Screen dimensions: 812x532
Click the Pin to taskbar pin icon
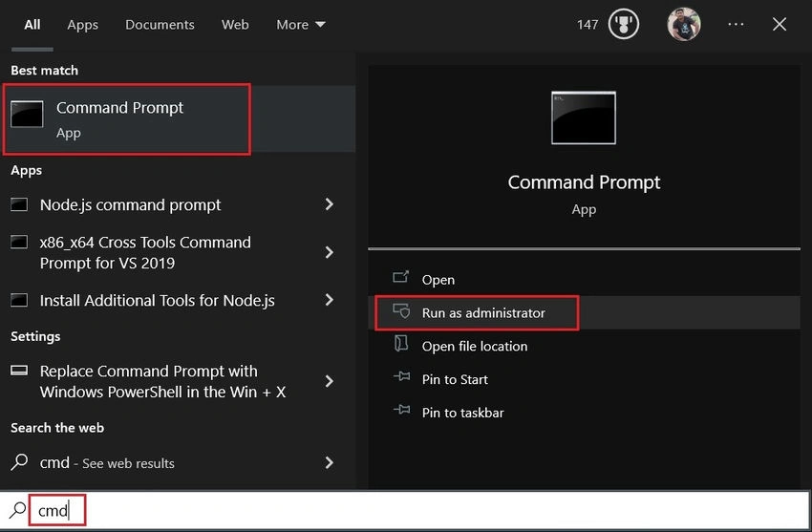click(x=401, y=411)
